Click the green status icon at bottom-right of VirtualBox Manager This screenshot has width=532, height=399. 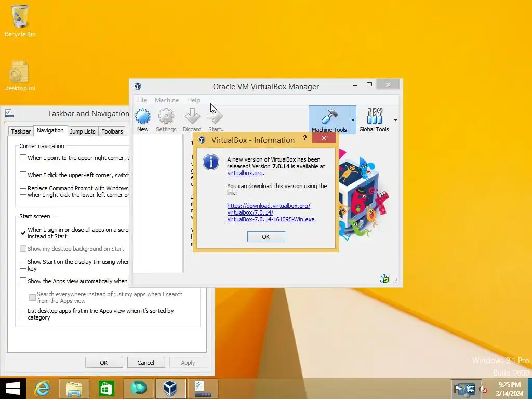point(384,278)
